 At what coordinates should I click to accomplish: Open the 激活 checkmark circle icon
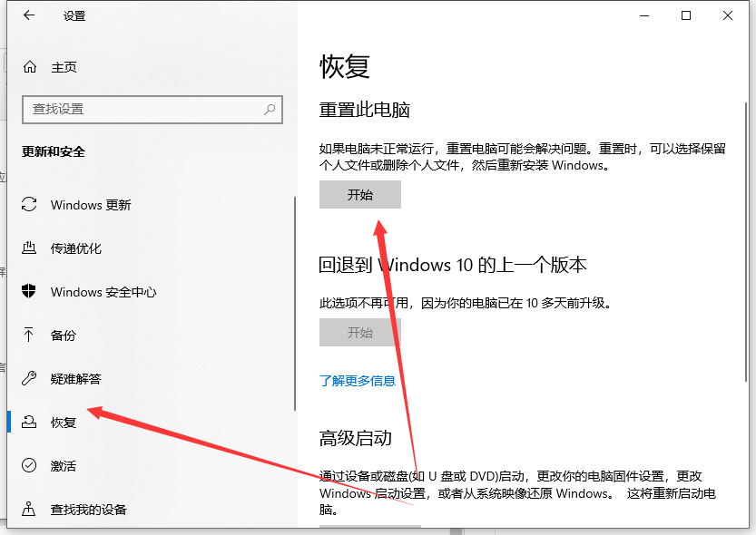[30, 466]
